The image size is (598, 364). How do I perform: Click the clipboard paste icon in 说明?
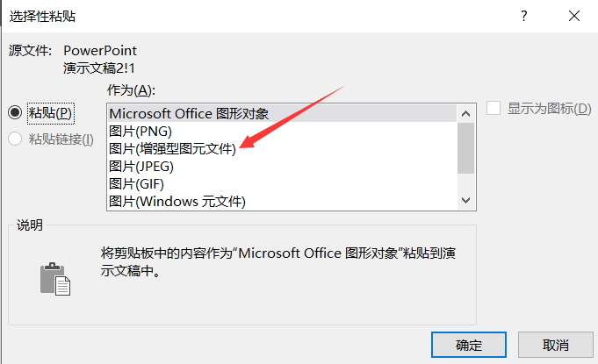(x=54, y=276)
